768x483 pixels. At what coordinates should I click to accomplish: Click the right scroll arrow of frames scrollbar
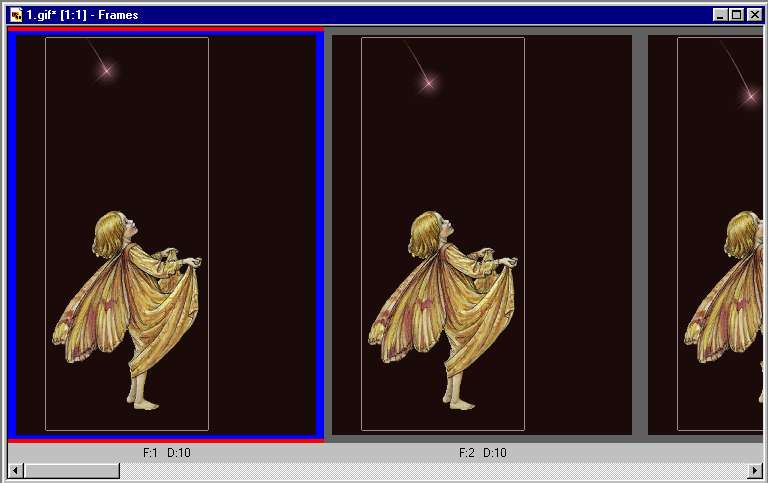(x=755, y=471)
